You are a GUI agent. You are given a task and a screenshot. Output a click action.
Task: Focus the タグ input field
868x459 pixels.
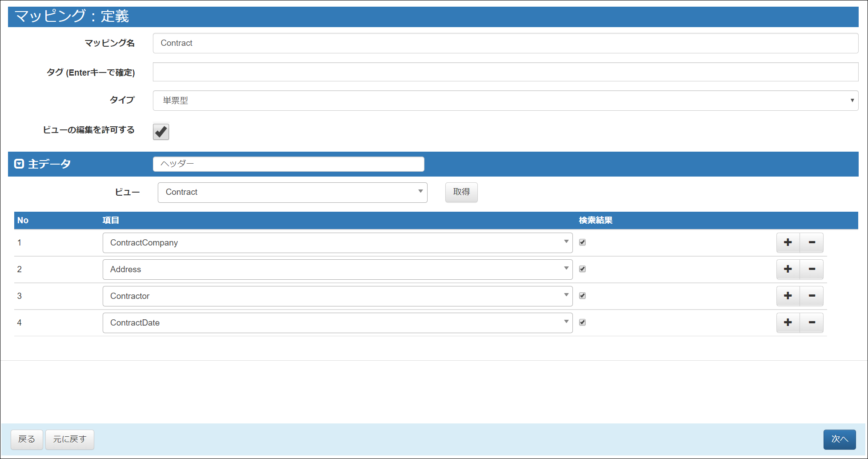(505, 72)
